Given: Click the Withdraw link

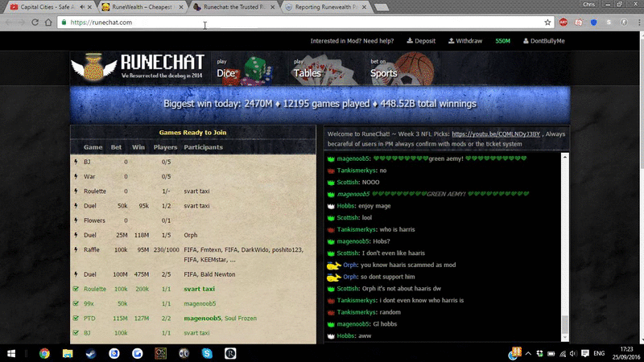Looking at the screenshot, I should [465, 41].
